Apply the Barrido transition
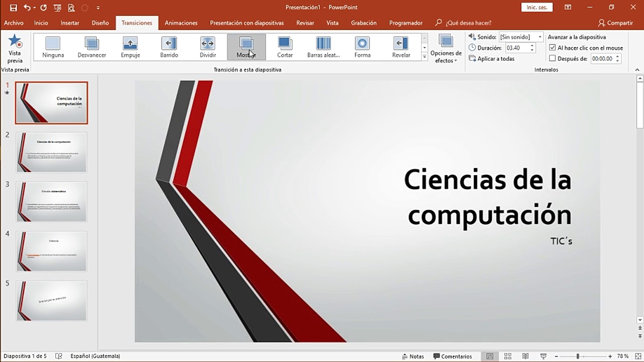 [169, 47]
